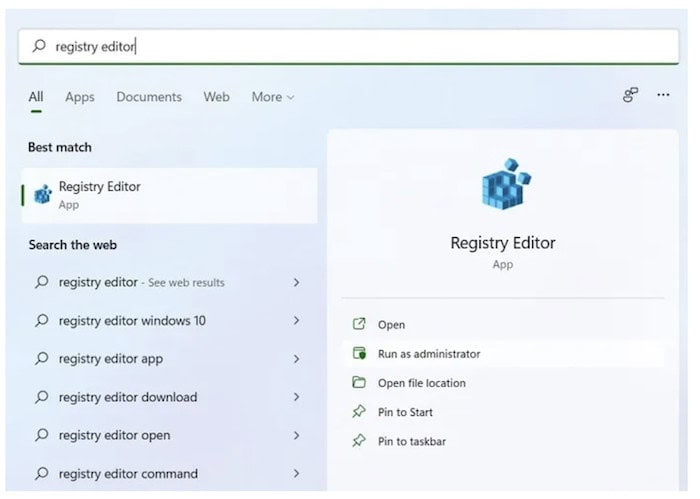Switch to the Web tab
This screenshot has width=700, height=499.
[x=217, y=97]
